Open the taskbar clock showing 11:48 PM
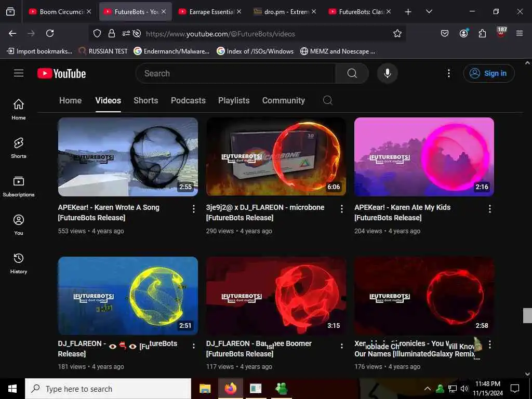The image size is (532, 399). [488, 389]
